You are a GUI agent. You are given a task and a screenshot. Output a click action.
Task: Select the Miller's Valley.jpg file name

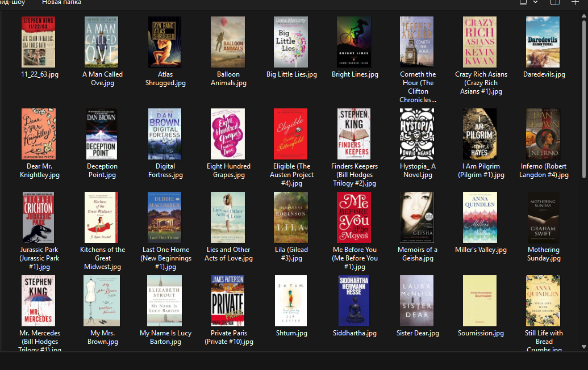pos(481,250)
